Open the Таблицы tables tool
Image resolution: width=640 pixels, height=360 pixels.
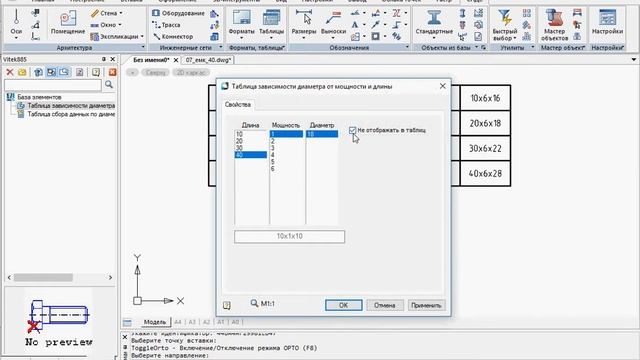(x=271, y=22)
